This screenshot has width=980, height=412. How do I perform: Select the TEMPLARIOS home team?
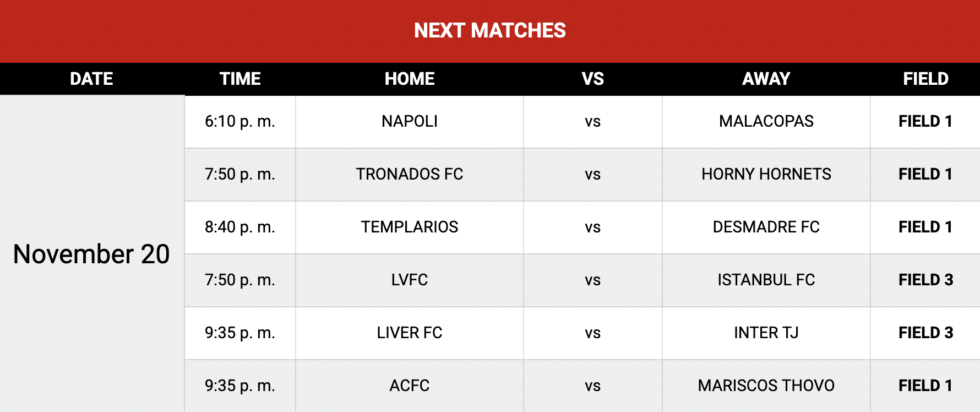pyautogui.click(x=409, y=227)
